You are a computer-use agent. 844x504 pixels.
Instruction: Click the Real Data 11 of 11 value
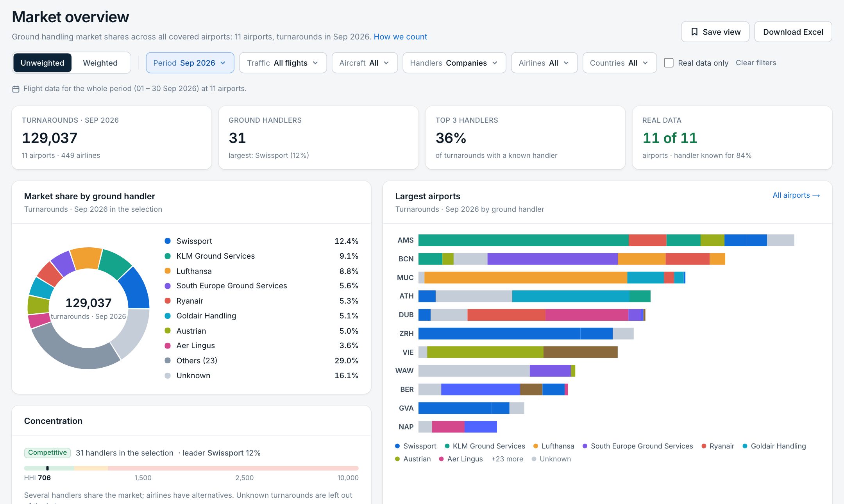click(x=670, y=138)
